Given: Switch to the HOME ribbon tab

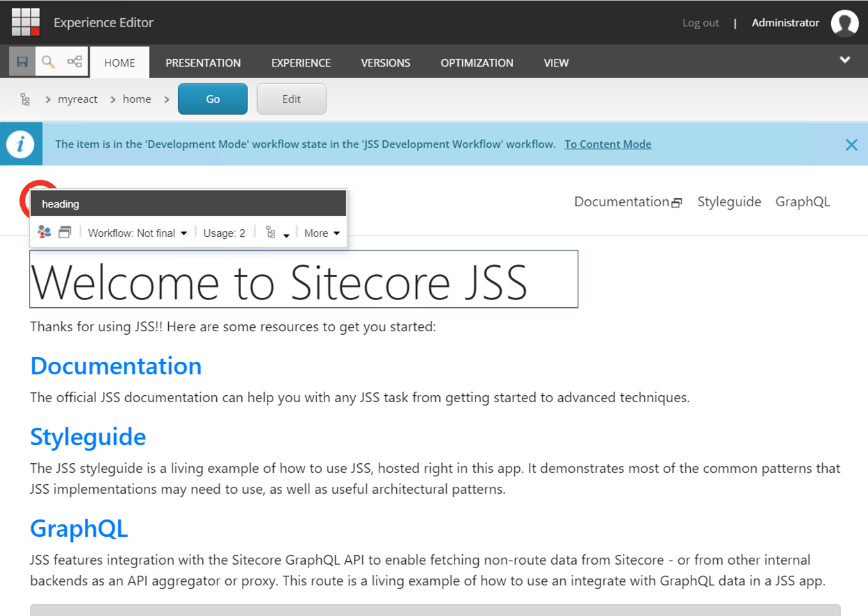Looking at the screenshot, I should point(120,63).
